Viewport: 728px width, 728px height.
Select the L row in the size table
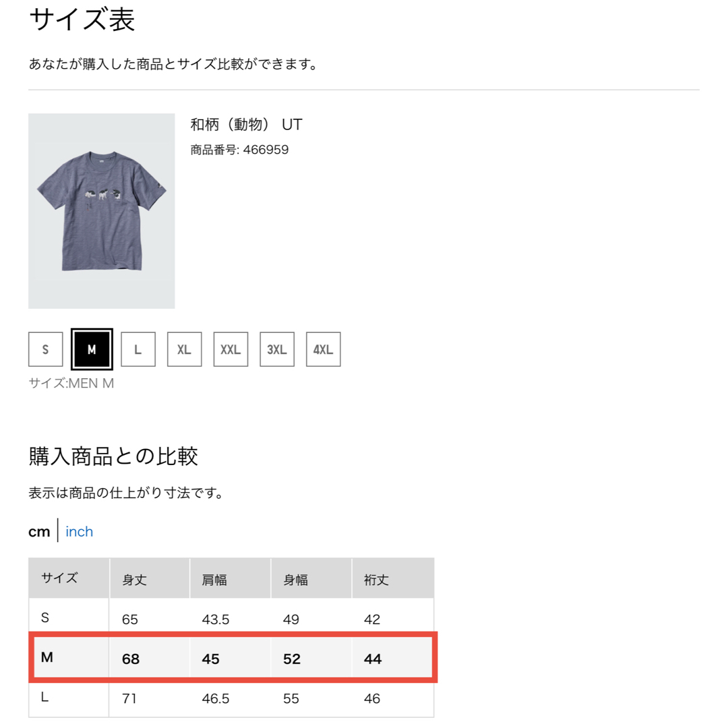coord(231,698)
